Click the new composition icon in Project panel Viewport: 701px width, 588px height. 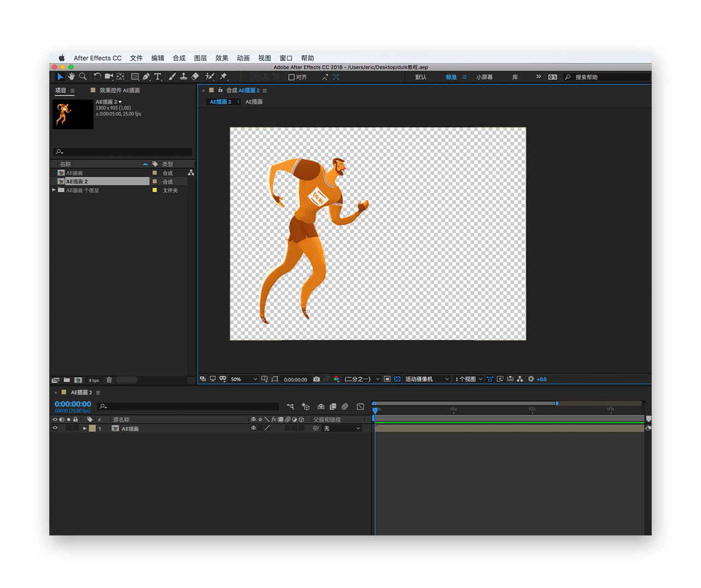[78, 380]
